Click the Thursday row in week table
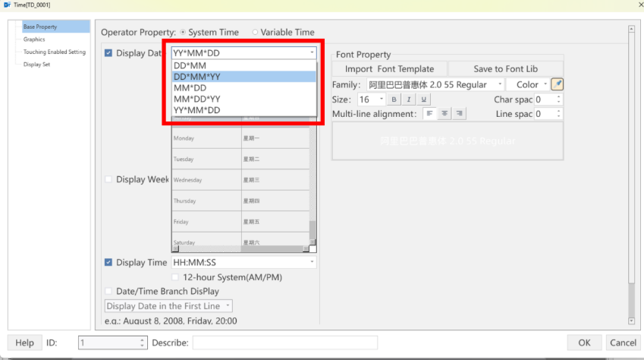The width and height of the screenshot is (644, 360). pyautogui.click(x=240, y=201)
